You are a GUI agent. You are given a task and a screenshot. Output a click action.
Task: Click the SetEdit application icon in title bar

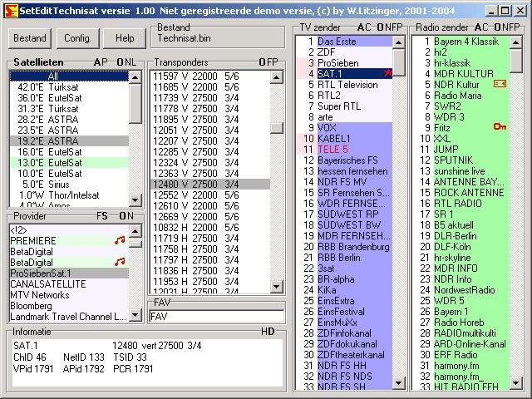7,11
